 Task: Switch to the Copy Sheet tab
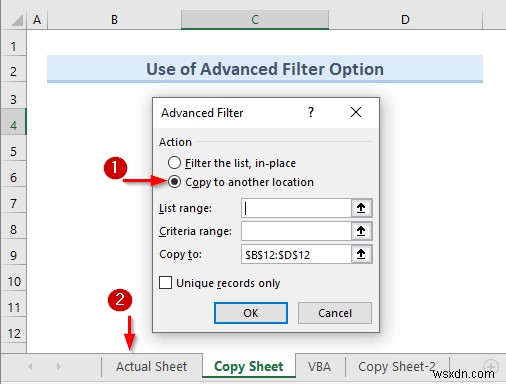coord(249,367)
